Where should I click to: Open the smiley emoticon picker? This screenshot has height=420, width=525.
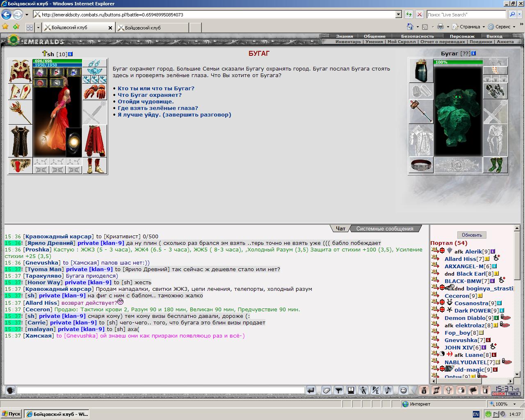click(404, 390)
